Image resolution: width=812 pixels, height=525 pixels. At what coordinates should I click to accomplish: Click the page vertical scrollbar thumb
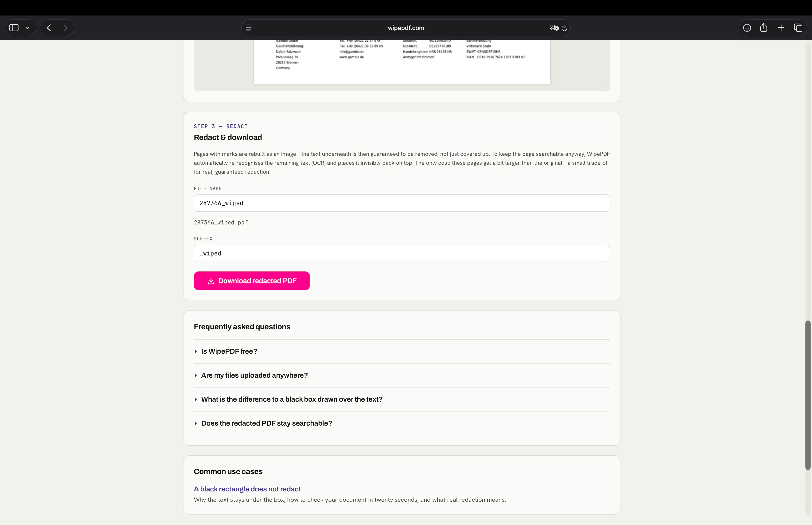(808, 395)
